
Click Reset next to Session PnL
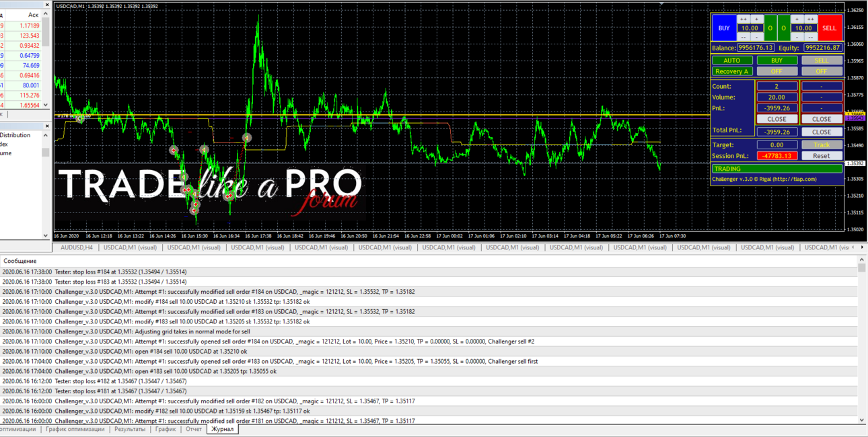pyautogui.click(x=822, y=155)
